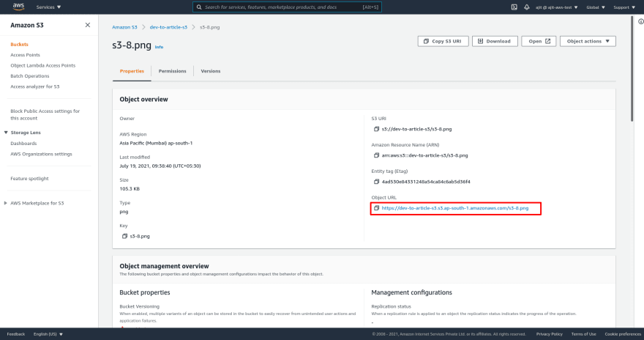Open Object Lambda Access Points

(x=42, y=65)
